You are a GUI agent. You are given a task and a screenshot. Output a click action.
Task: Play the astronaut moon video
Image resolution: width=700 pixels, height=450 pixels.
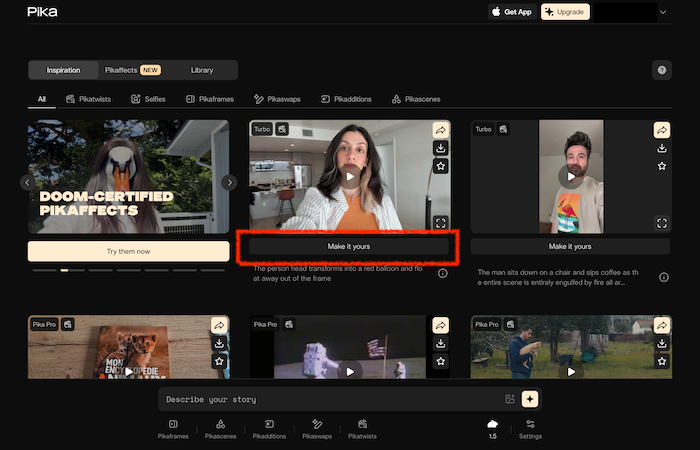349,370
